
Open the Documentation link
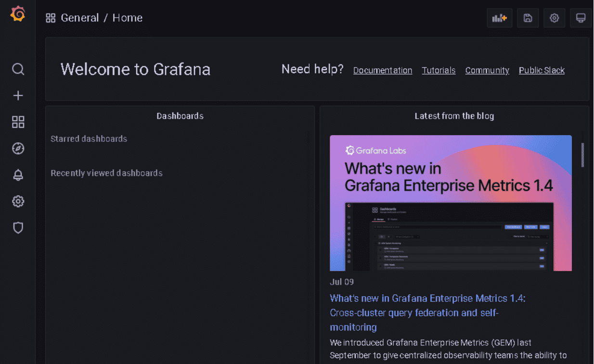pos(383,70)
